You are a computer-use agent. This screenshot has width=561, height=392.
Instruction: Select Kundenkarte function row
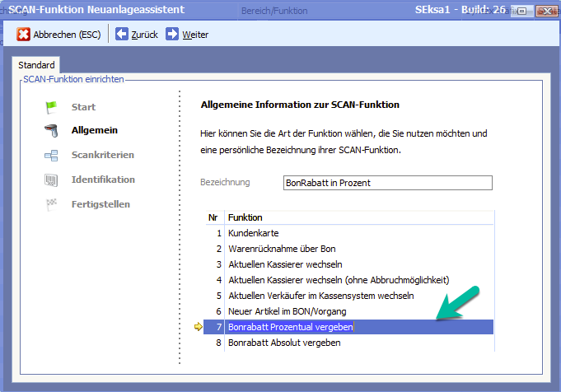[x=255, y=233]
